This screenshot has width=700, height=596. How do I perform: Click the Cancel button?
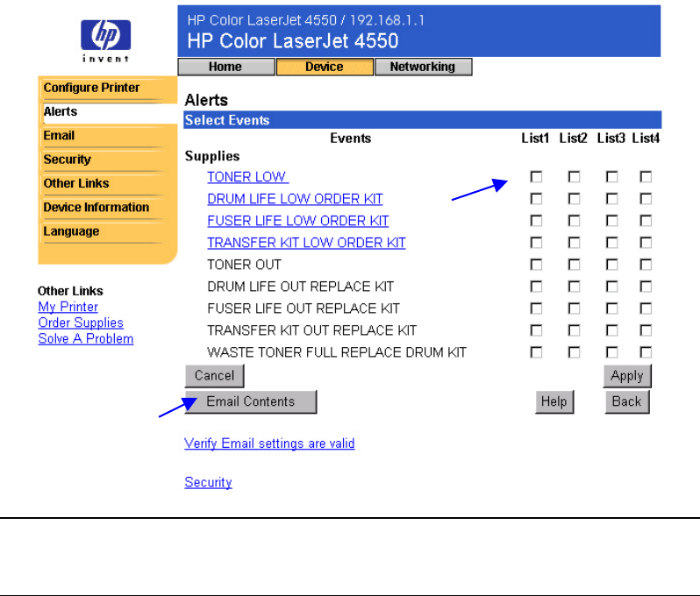click(x=214, y=376)
